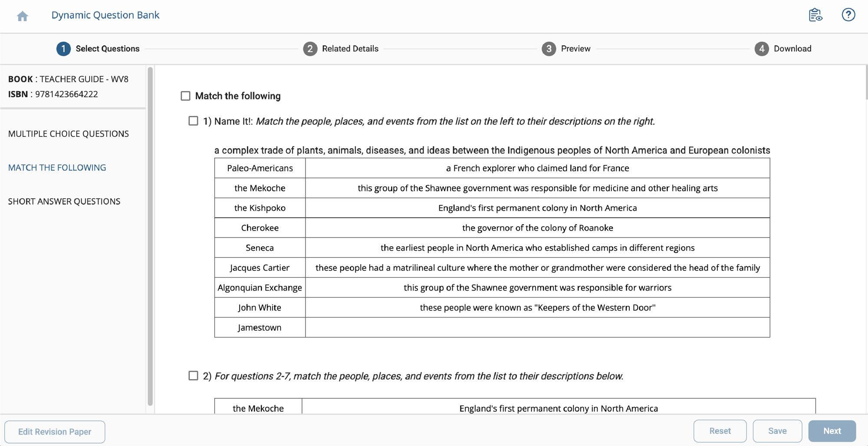Click the empty Jamestown description cell
The image size is (868, 446).
pos(537,327)
